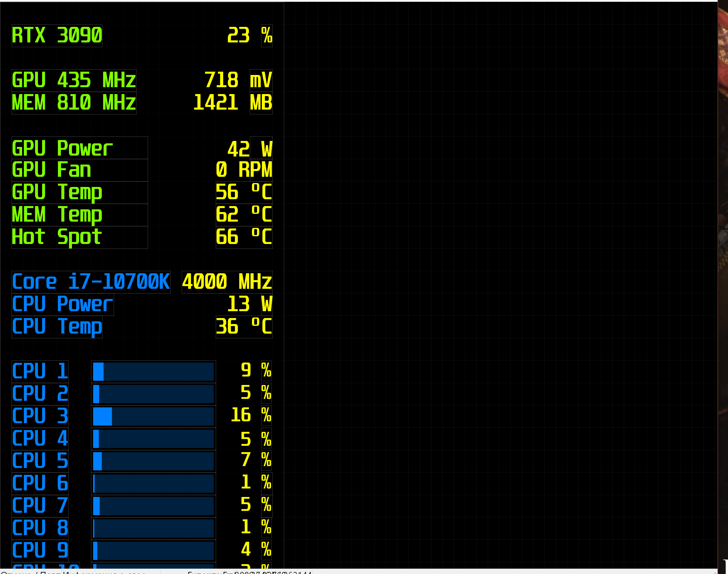Screen dimensions: 728x574
Task: Click the RTX 3090 usage percent box
Action: pos(267,36)
